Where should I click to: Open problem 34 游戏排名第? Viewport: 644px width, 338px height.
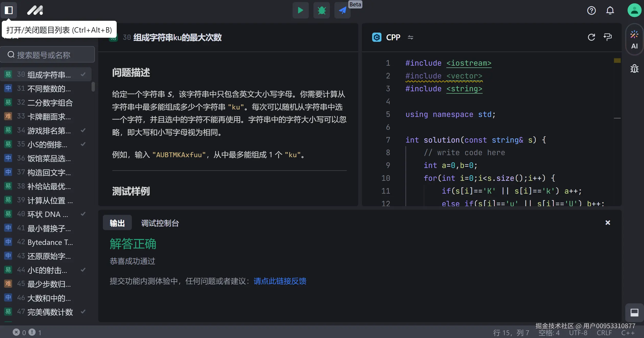(46, 131)
